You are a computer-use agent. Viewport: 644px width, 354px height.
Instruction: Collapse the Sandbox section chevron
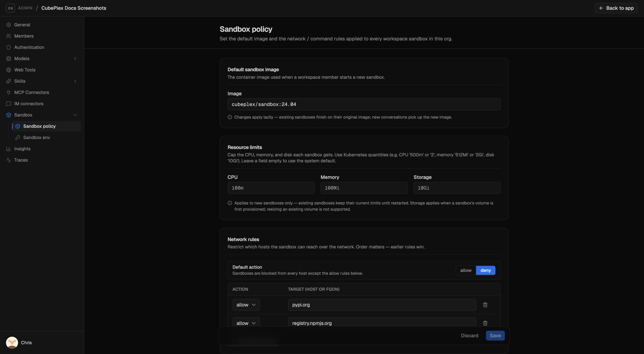tap(75, 115)
